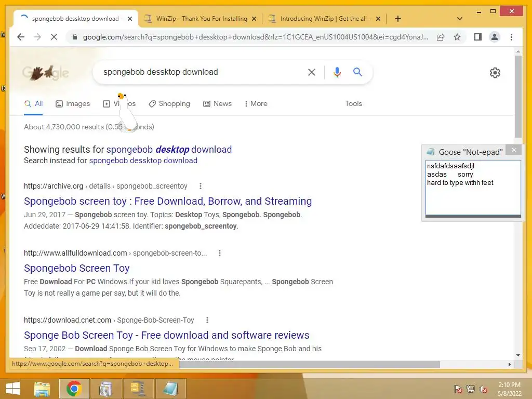The height and width of the screenshot is (399, 532).
Task: Open the search Tools
Action: pos(353,104)
